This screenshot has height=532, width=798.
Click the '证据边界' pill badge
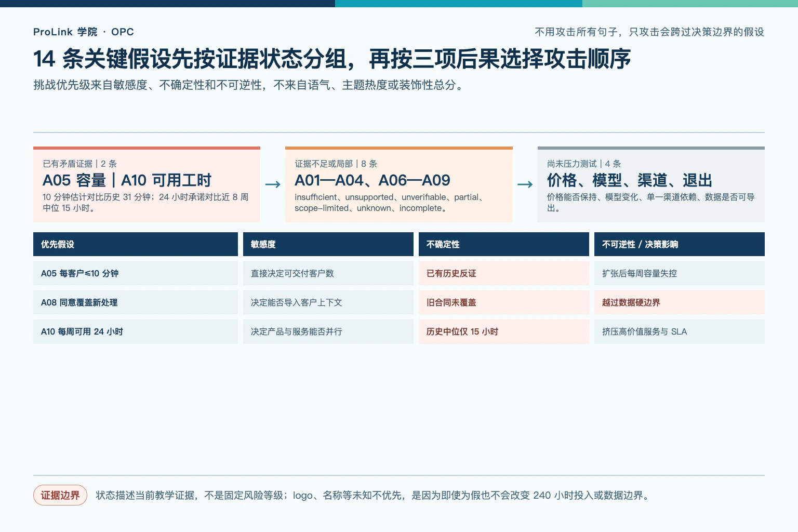point(60,495)
